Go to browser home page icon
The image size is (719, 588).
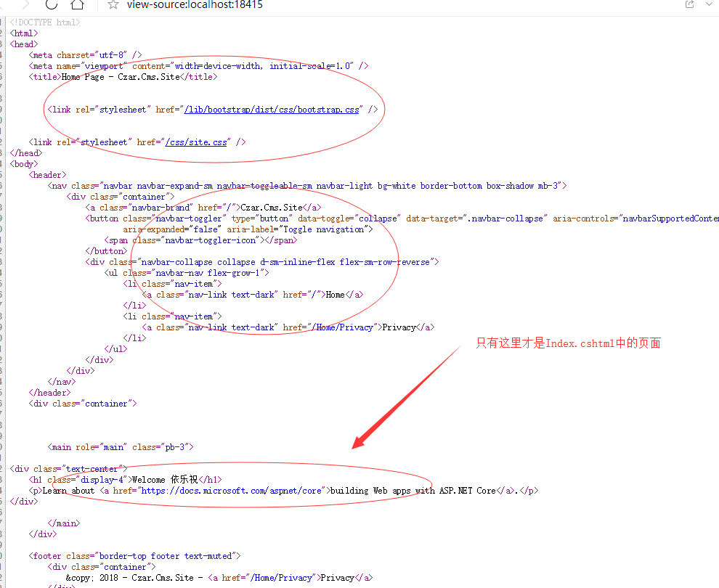coord(78,4)
